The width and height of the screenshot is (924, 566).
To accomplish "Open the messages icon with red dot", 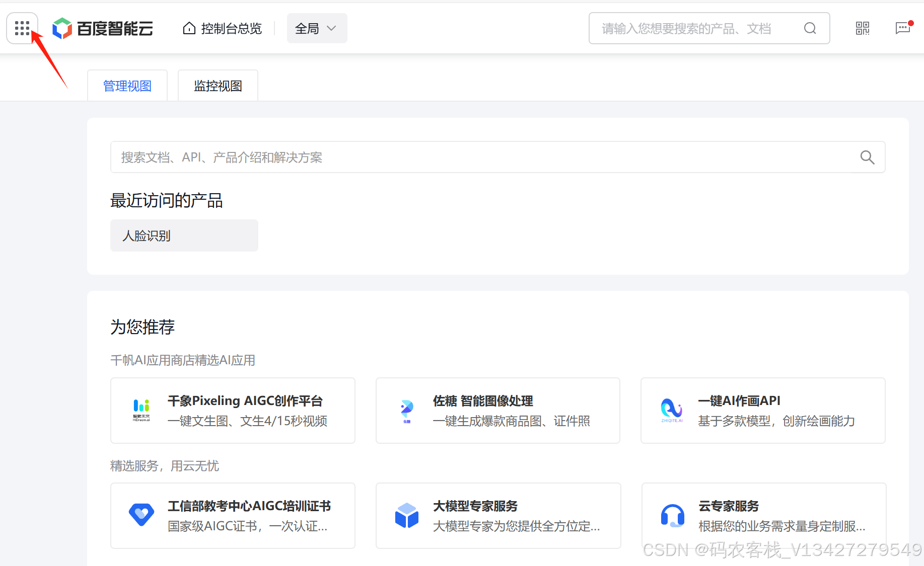I will point(903,28).
